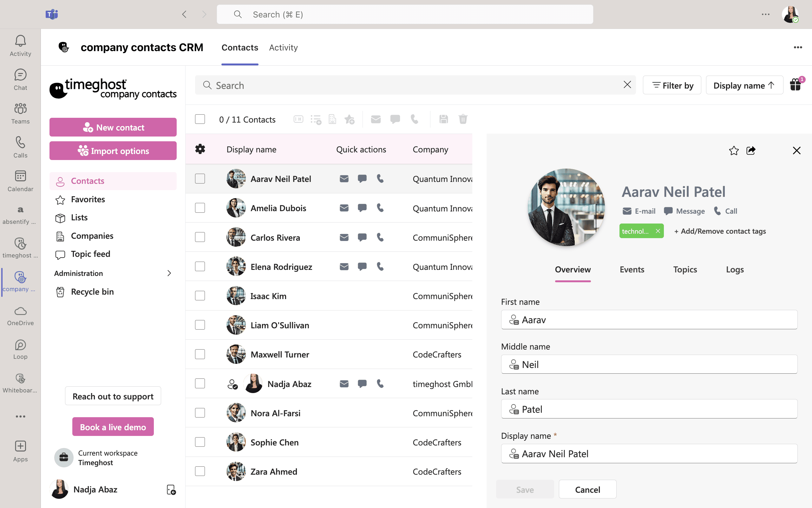
Task: Open Companies in the navigation
Action: 113,236
